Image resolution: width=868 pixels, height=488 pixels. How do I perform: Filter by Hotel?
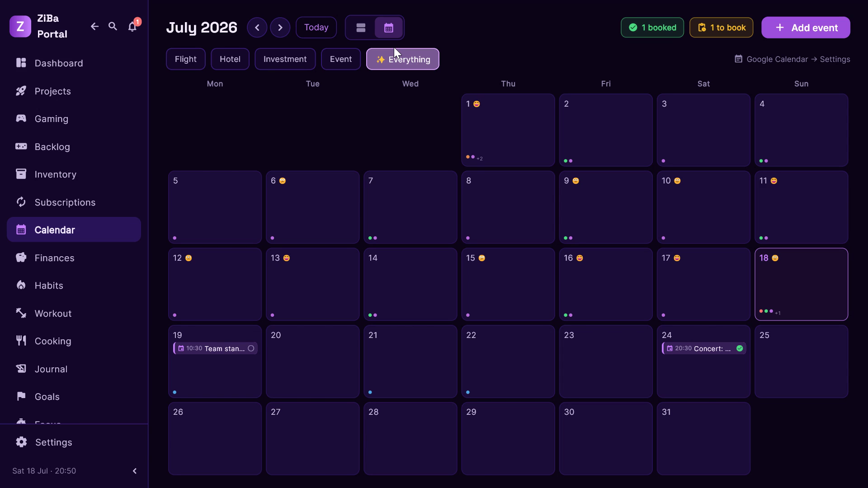click(x=230, y=59)
